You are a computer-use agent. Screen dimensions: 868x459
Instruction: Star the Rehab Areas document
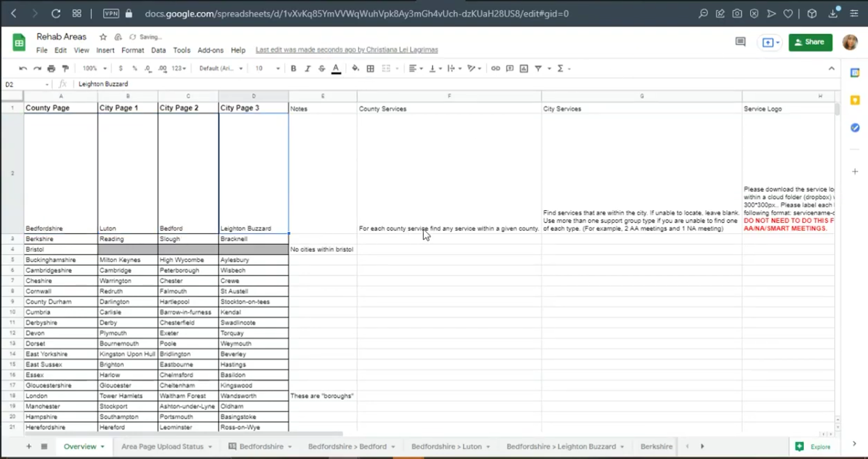click(x=103, y=37)
